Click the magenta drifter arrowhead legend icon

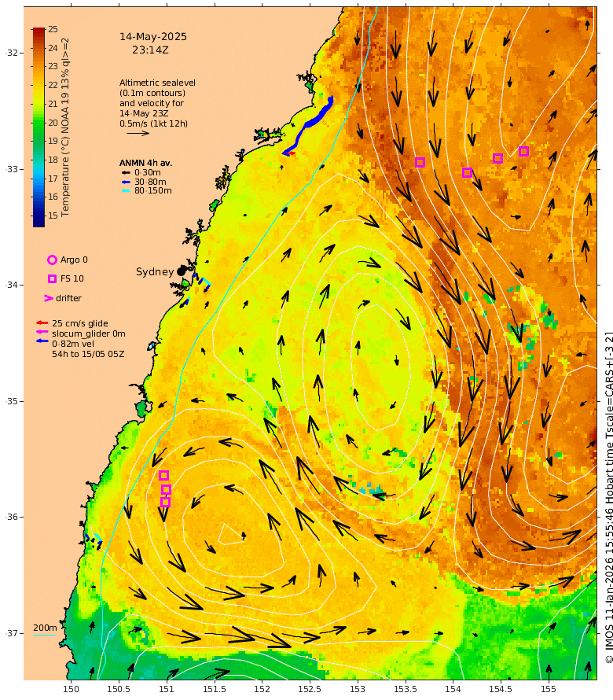(x=49, y=298)
